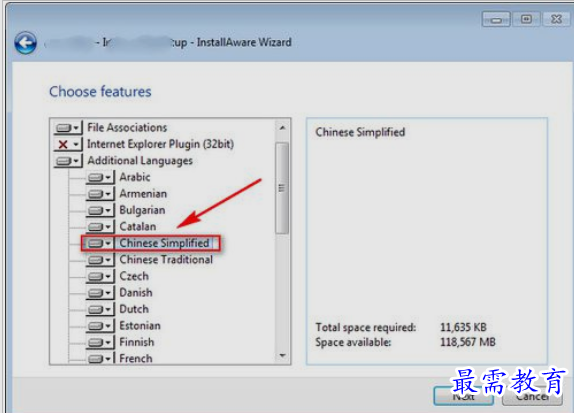Select Finnish in the feature tree
The height and width of the screenshot is (413, 574).
click(137, 342)
